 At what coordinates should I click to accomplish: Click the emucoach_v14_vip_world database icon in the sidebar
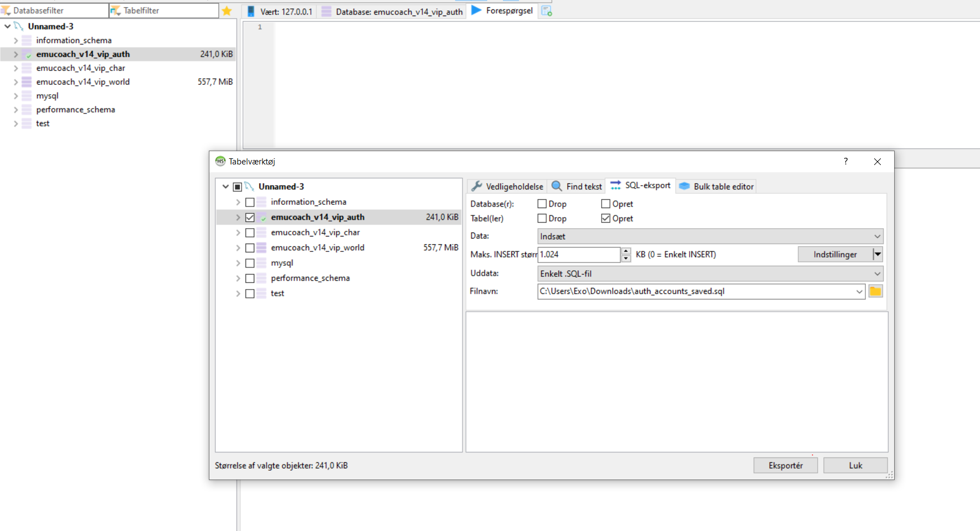[x=27, y=82]
